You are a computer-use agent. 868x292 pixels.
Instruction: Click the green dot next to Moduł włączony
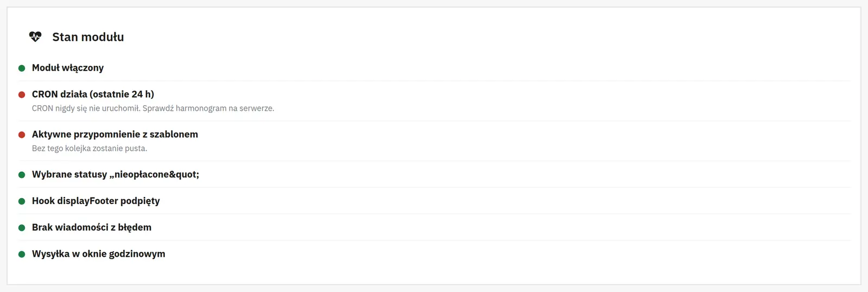pos(22,68)
